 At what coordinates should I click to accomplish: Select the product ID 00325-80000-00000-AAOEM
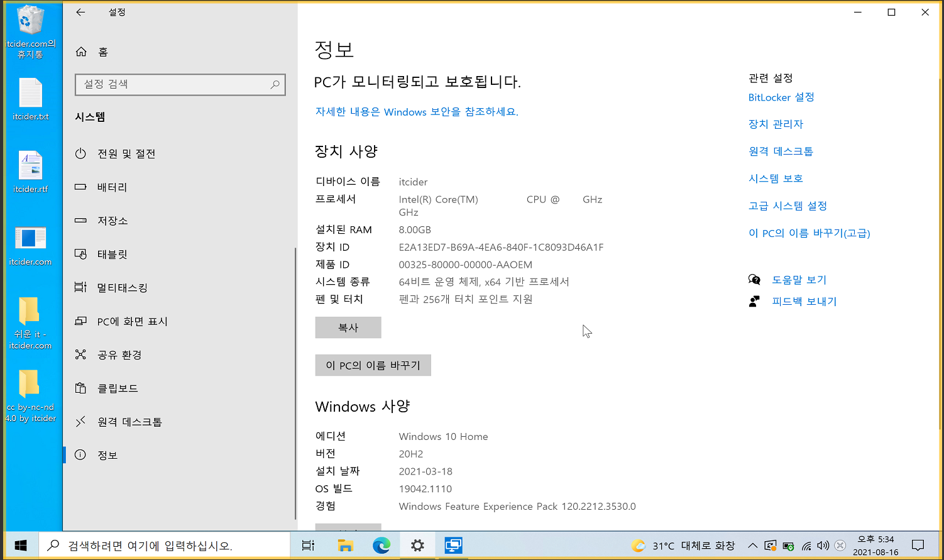466,265
